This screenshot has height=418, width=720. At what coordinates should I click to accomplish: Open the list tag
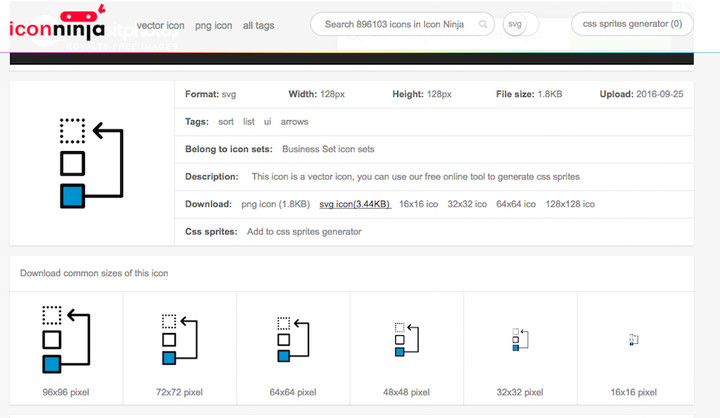pyautogui.click(x=248, y=122)
